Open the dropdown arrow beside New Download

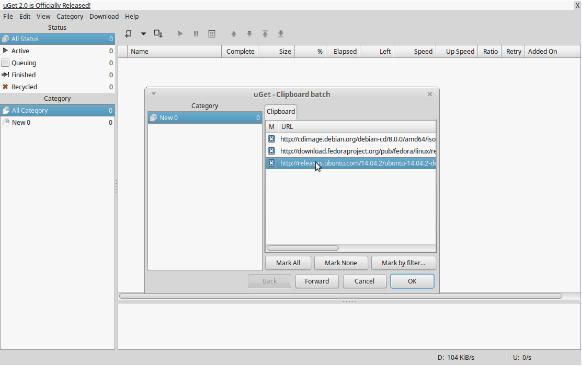click(x=143, y=34)
